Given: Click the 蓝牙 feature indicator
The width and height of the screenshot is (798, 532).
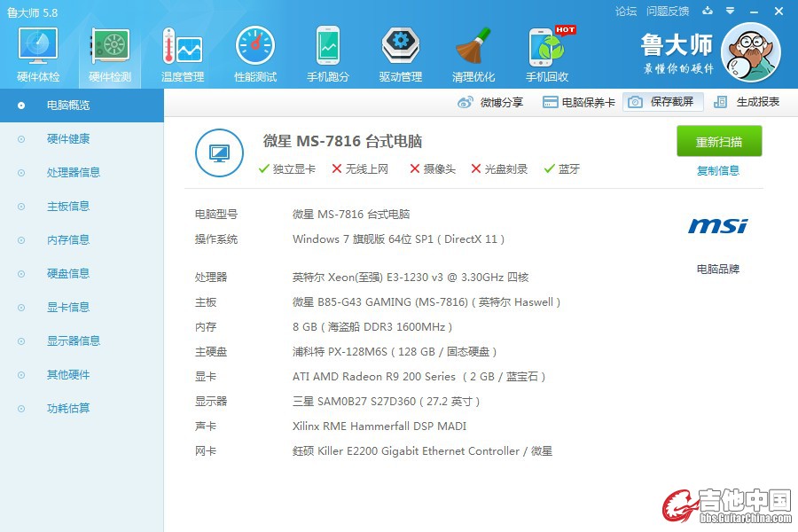Looking at the screenshot, I should click(562, 169).
